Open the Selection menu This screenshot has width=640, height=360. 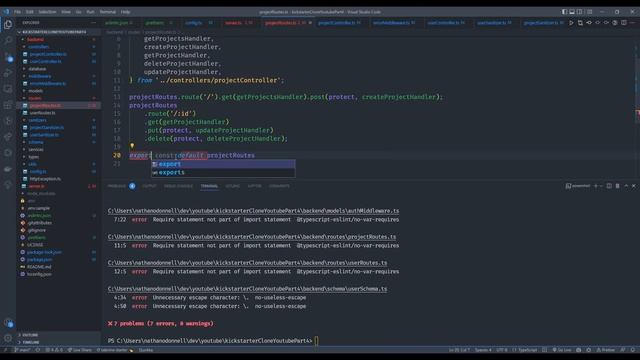[x=47, y=12]
